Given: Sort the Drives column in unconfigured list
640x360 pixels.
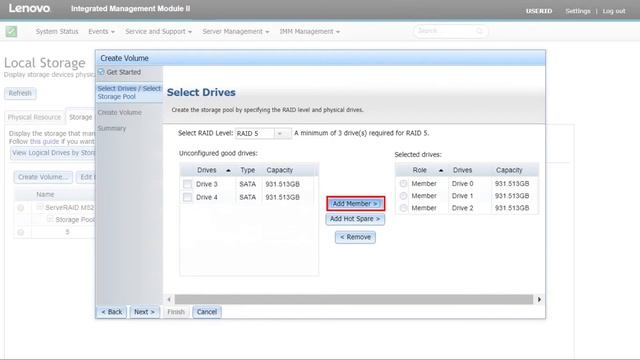Looking at the screenshot, I should [228, 170].
